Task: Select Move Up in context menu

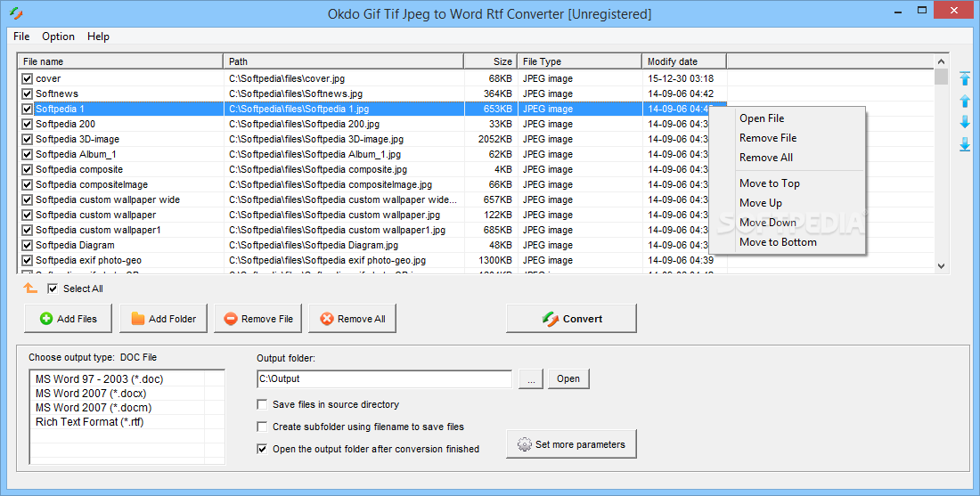Action: 788,203
